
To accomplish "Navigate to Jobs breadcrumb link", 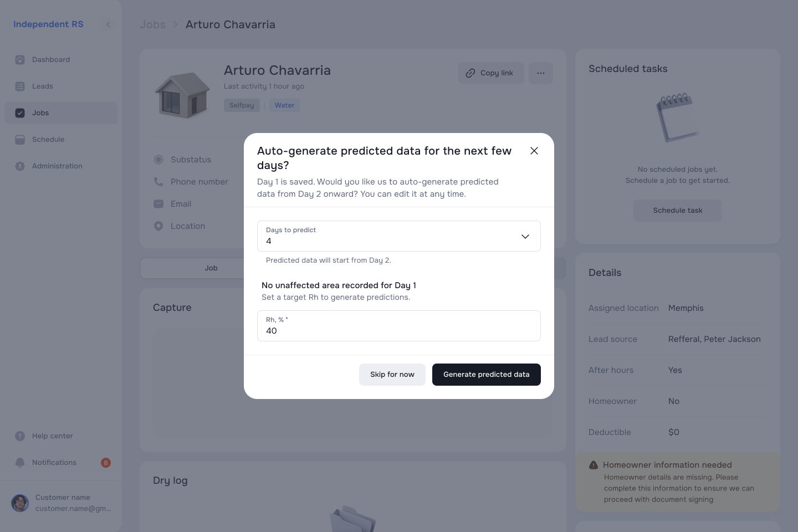I will coord(152,24).
